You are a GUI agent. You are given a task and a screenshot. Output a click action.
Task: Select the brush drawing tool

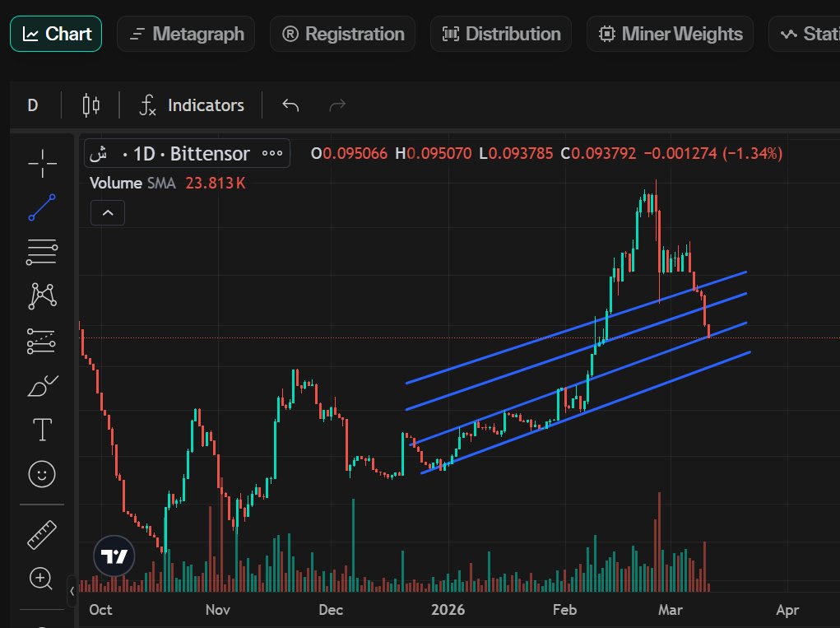click(x=42, y=385)
